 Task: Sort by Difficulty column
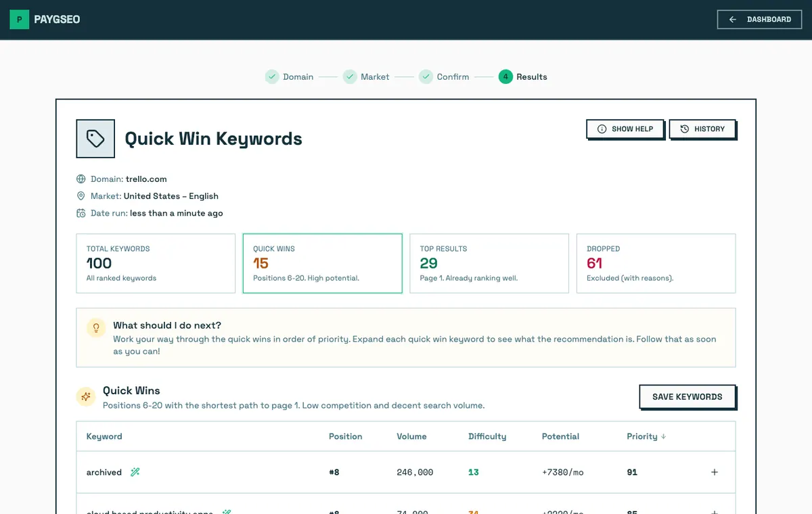pos(487,436)
